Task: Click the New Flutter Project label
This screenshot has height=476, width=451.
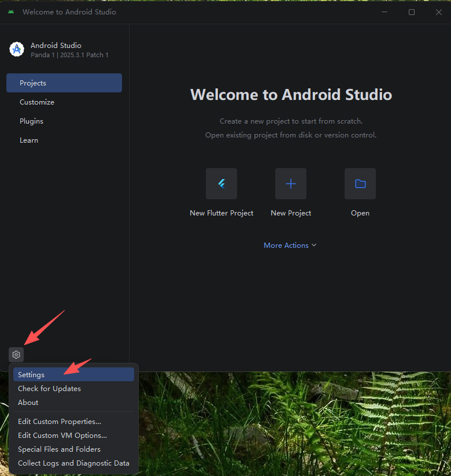Action: click(x=221, y=213)
